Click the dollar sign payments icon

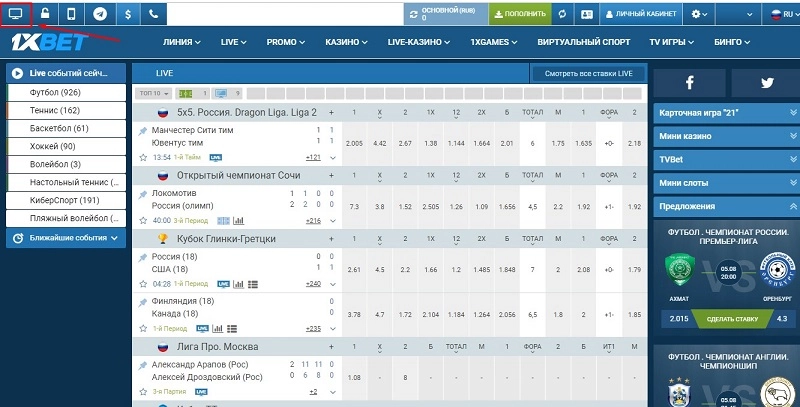(x=127, y=14)
